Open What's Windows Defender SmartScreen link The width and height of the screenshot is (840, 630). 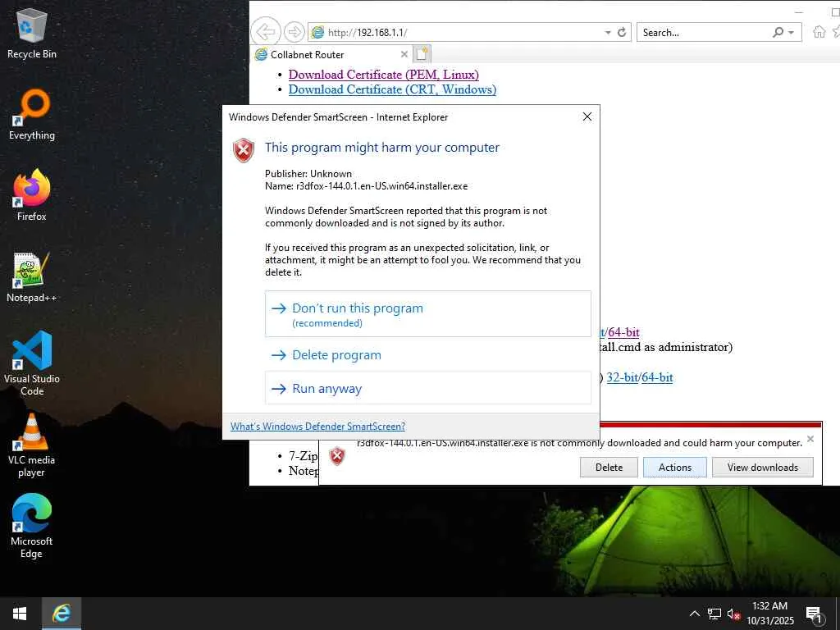[317, 426]
